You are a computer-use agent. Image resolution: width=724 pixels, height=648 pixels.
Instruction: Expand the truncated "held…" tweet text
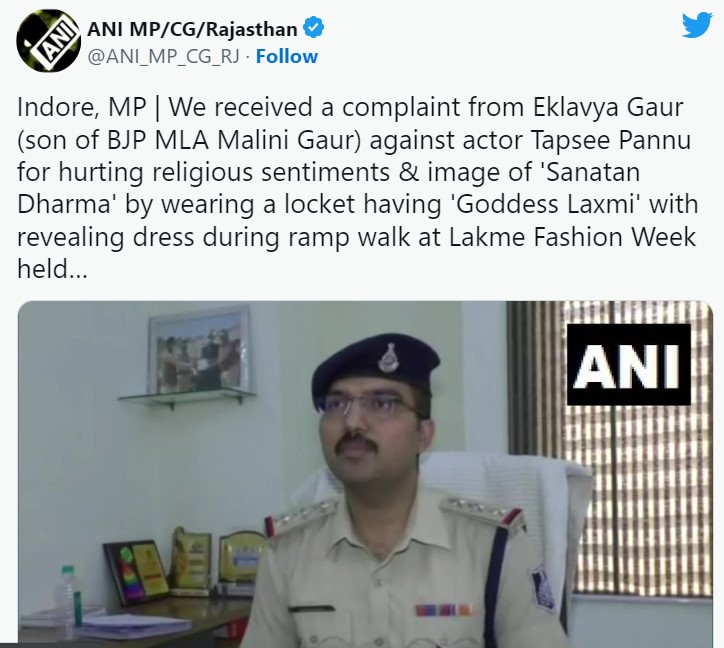tap(52, 268)
